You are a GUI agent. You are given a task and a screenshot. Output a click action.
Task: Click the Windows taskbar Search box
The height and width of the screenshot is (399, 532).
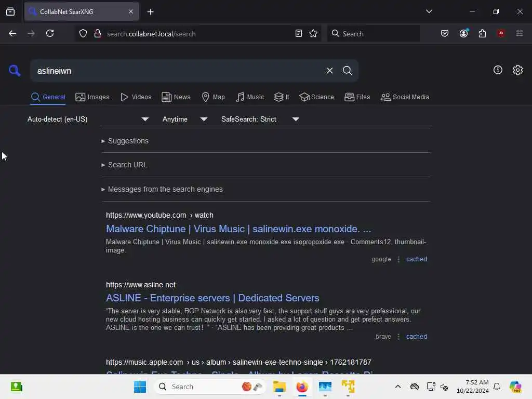coord(209,387)
